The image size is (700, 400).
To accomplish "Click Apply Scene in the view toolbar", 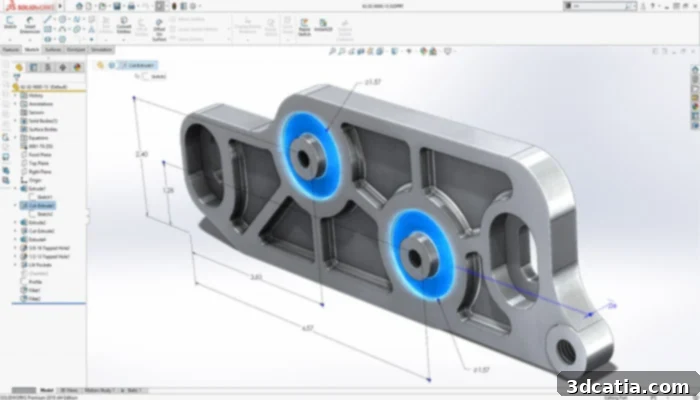I will click(x=433, y=52).
